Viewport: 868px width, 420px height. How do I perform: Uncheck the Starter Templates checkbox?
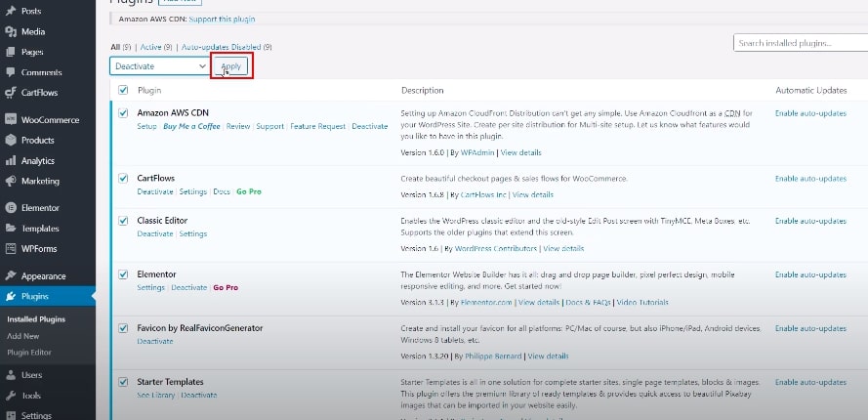click(x=123, y=382)
